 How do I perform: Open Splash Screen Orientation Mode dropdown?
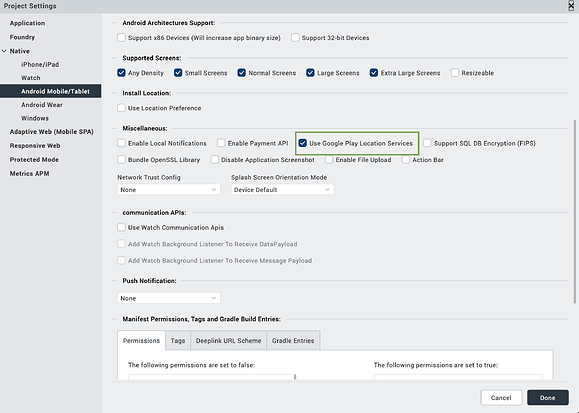(x=282, y=190)
